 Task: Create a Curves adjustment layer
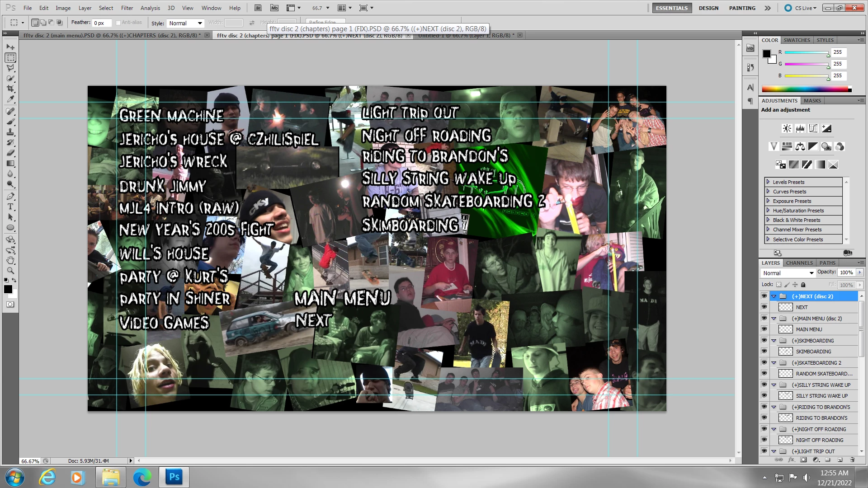coord(813,129)
